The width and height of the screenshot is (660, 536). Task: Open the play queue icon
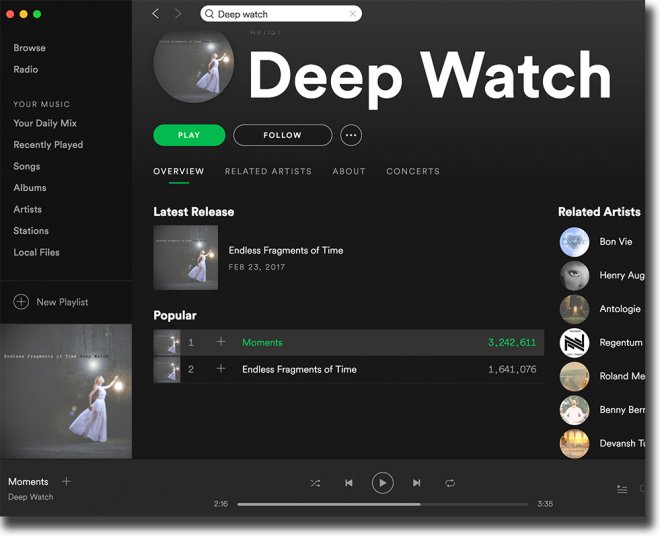pyautogui.click(x=622, y=489)
